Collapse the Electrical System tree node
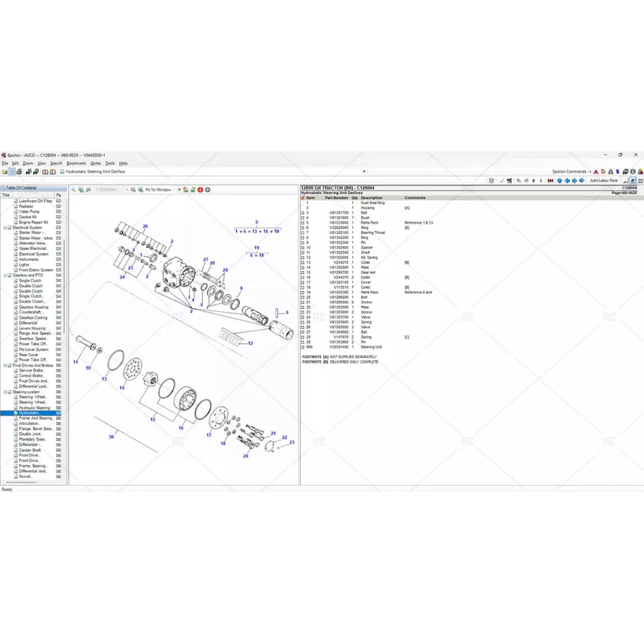The width and height of the screenshot is (644, 644). click(6, 227)
